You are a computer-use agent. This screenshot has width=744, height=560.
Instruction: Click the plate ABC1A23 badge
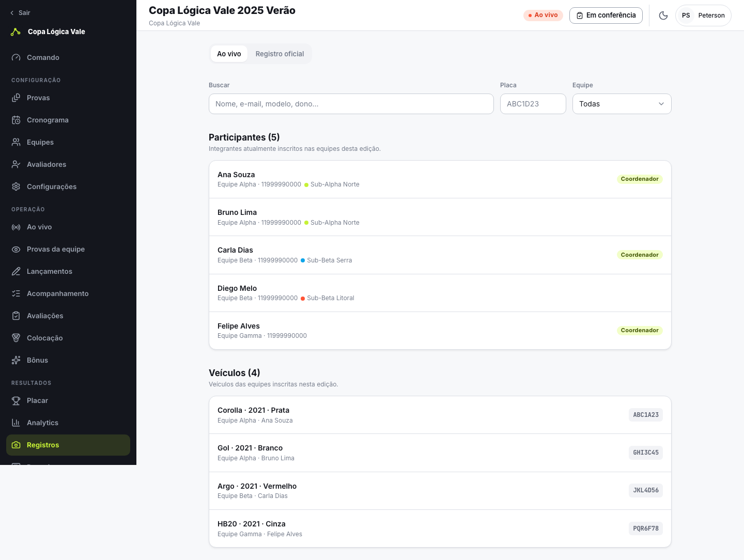pyautogui.click(x=646, y=415)
